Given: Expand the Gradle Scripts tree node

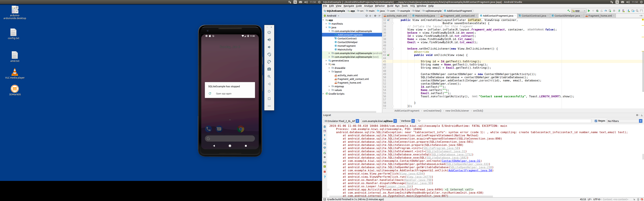Looking at the screenshot, I should (324, 94).
